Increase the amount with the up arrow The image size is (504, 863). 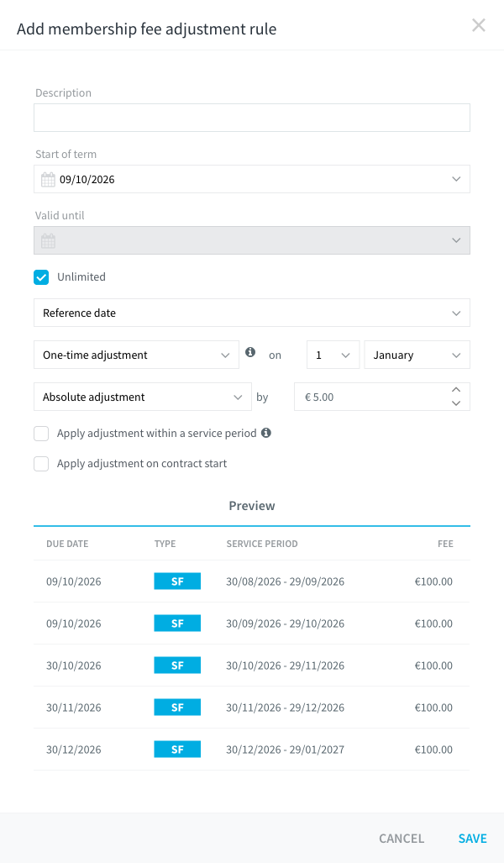click(x=456, y=390)
